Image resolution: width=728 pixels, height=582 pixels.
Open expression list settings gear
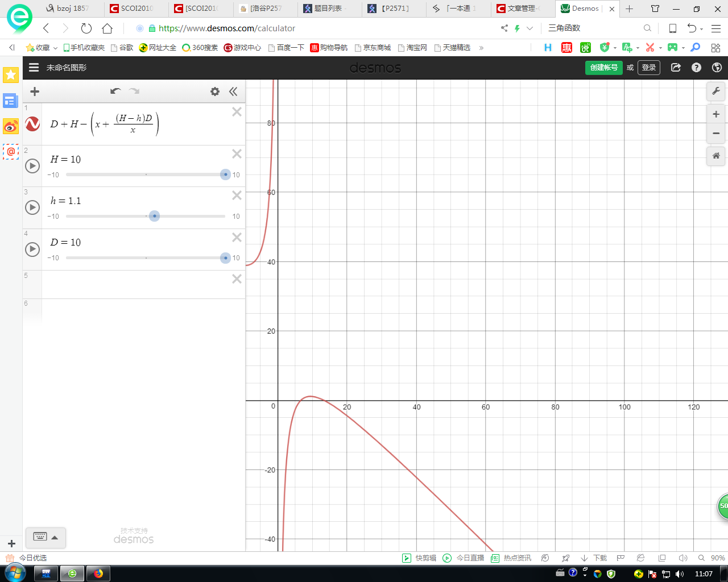tap(215, 92)
